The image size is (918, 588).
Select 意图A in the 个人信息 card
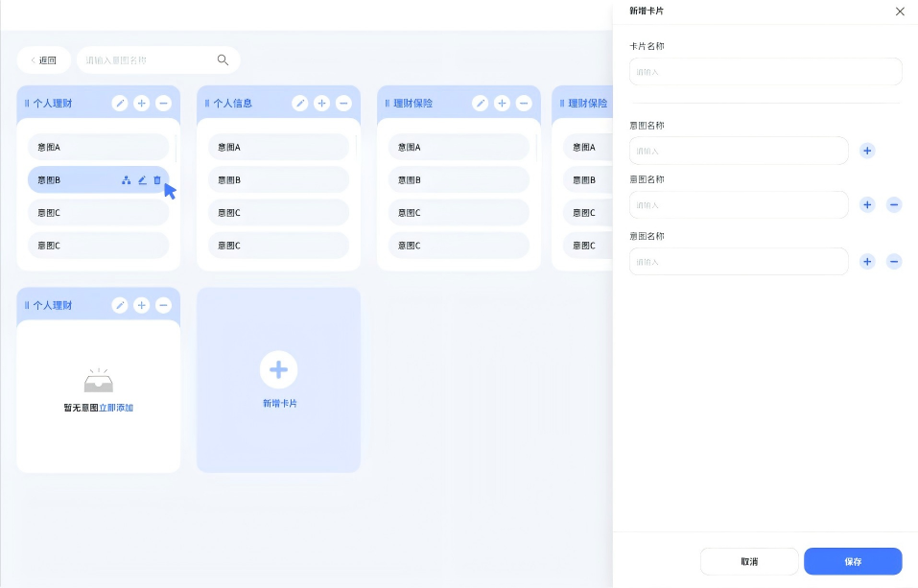pyautogui.click(x=278, y=148)
